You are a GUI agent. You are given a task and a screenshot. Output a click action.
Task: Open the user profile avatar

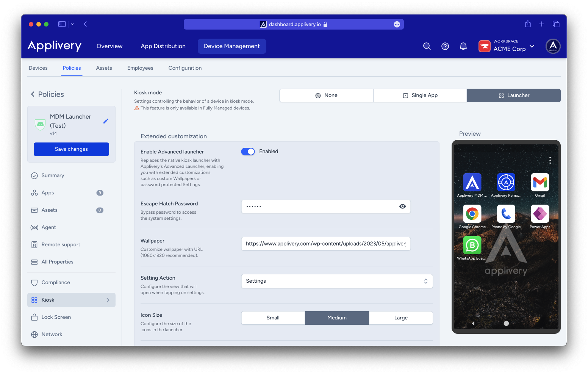tap(553, 46)
